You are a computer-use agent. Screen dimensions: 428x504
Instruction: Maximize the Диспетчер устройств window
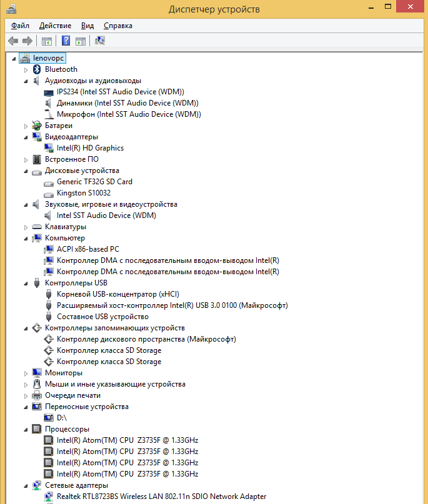[388, 7]
